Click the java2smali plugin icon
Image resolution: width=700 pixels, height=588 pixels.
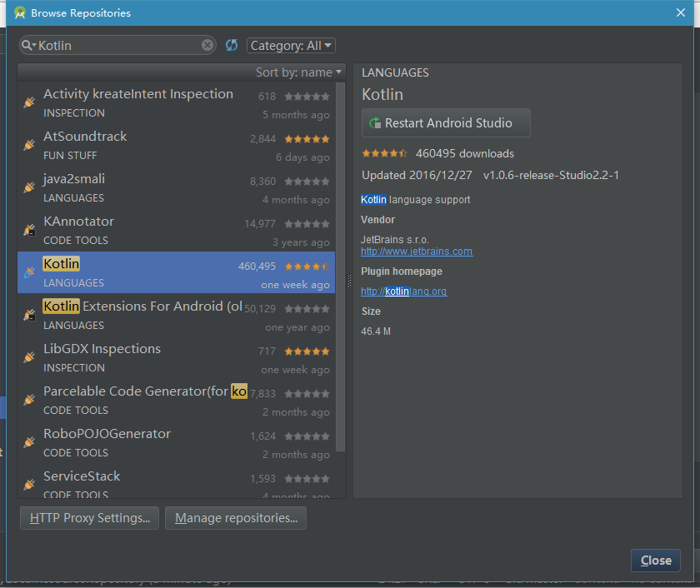pyautogui.click(x=29, y=188)
